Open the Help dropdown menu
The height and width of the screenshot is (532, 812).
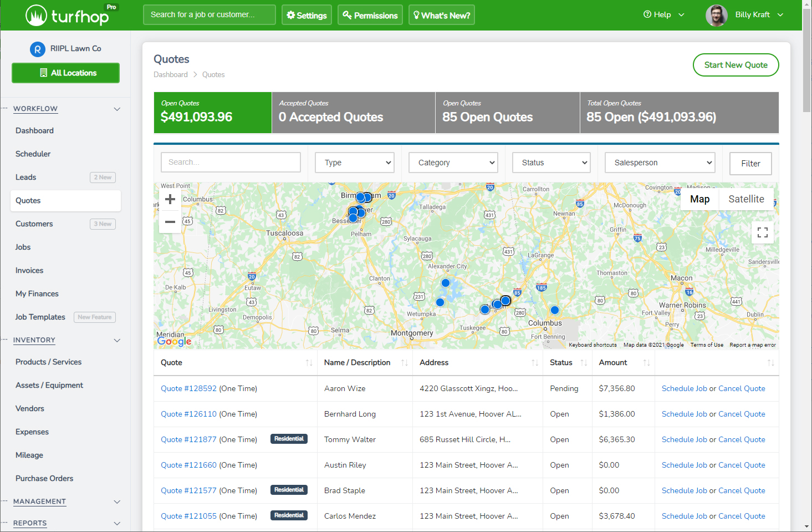[664, 15]
